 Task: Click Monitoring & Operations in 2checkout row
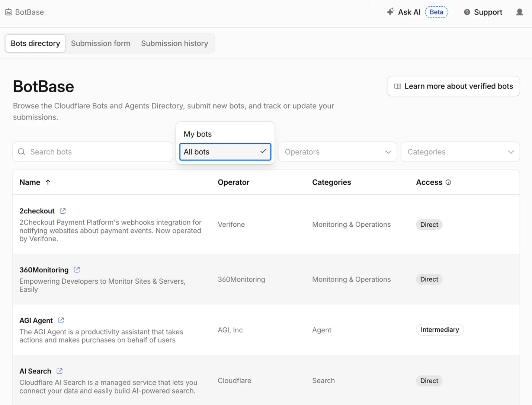point(352,224)
